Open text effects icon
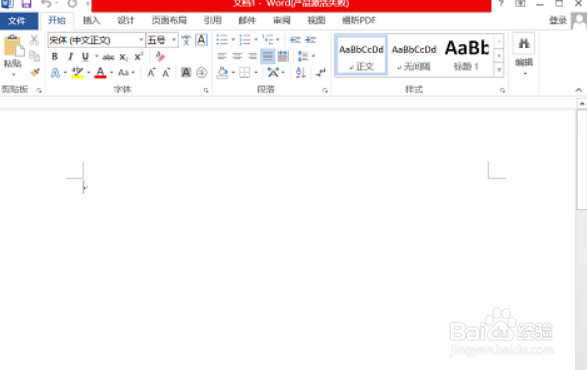This screenshot has height=370, width=587. [55, 72]
